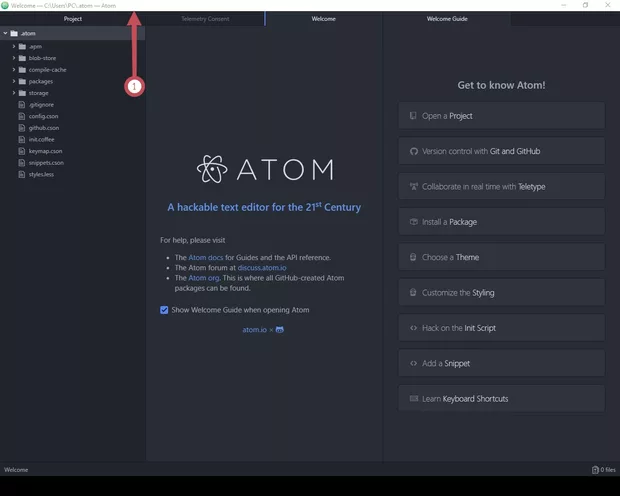This screenshot has width=620, height=496.
Task: Open Version control with Git and GitHub
Action: (x=501, y=151)
